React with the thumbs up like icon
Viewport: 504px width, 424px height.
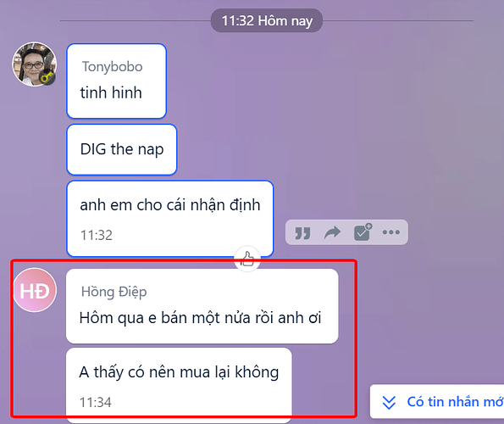[246, 259]
